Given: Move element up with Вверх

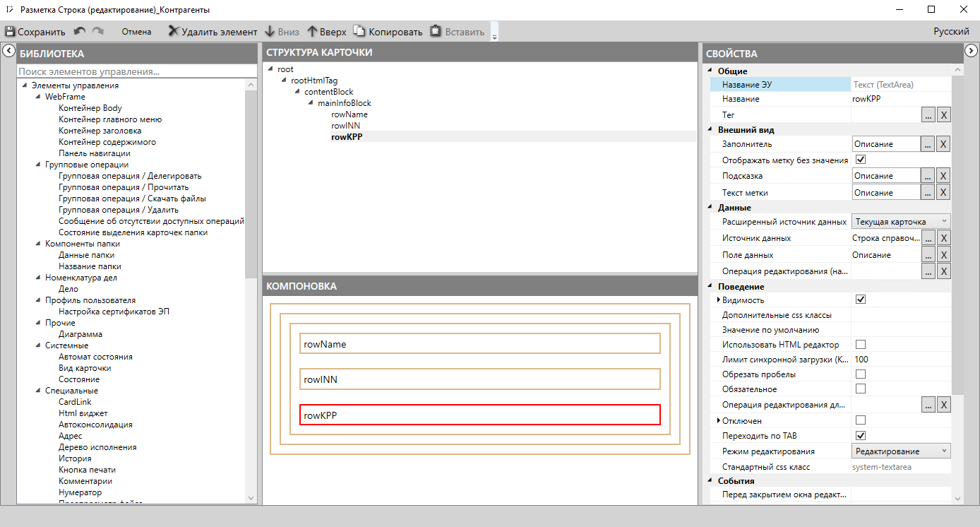Looking at the screenshot, I should click(327, 32).
